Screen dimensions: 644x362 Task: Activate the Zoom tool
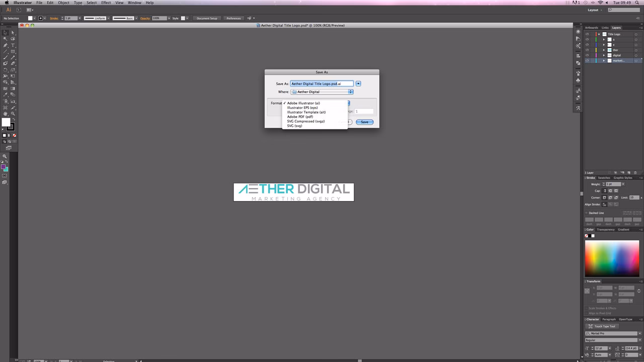point(13,114)
